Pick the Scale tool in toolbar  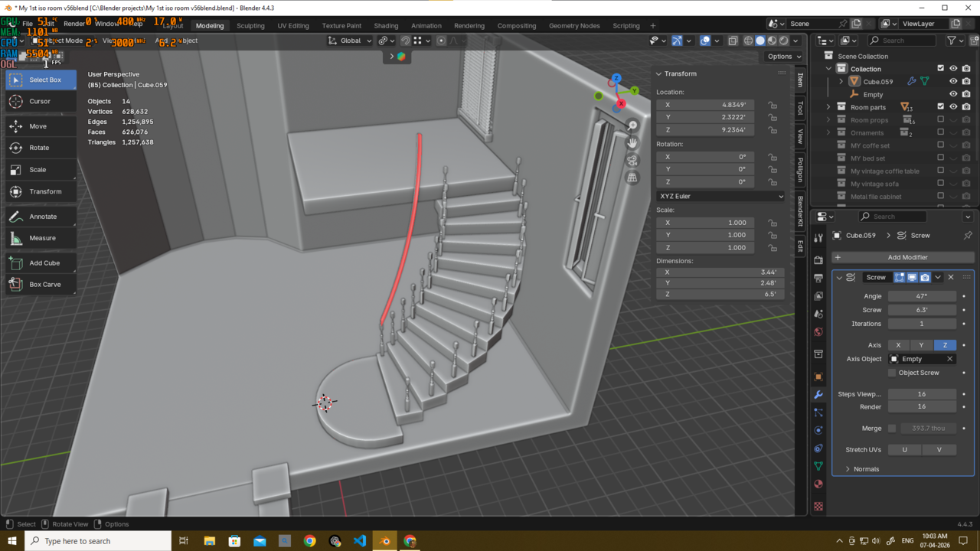pos(40,170)
